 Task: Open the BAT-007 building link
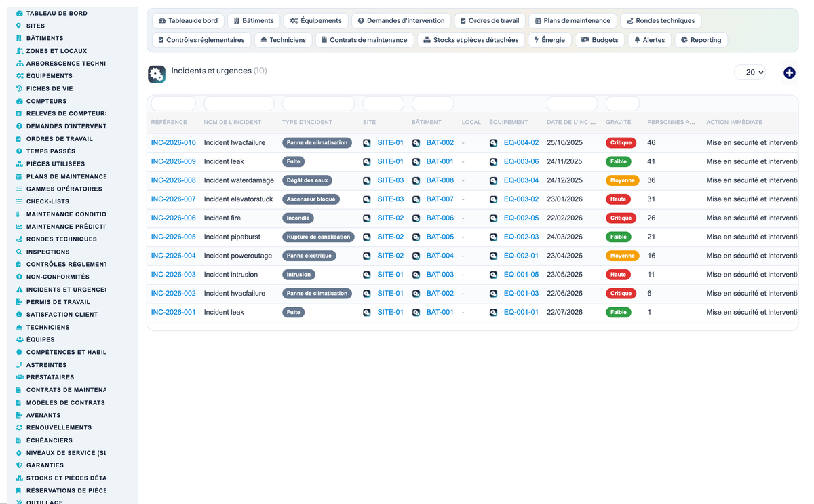point(440,199)
